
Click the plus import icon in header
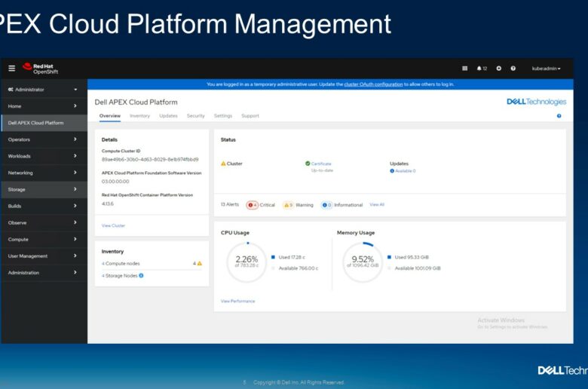click(x=499, y=69)
